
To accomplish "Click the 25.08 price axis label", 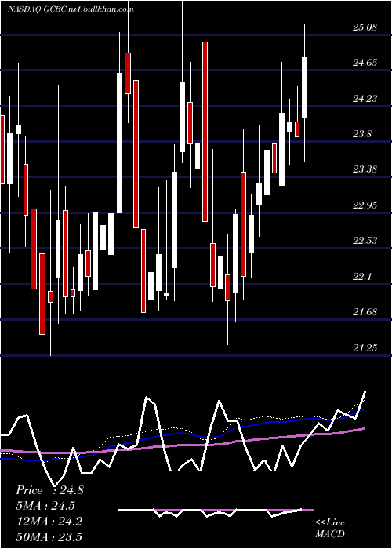I will pyautogui.click(x=365, y=27).
